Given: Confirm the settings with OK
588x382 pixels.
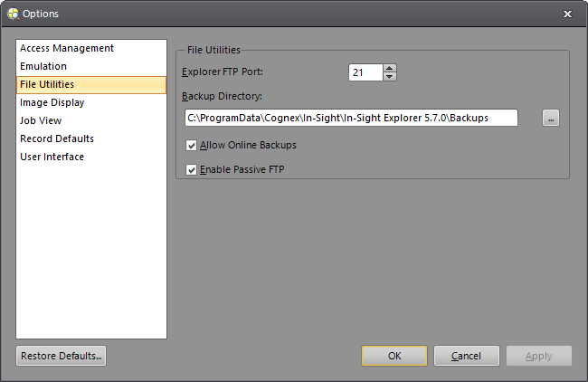Looking at the screenshot, I should [394, 356].
